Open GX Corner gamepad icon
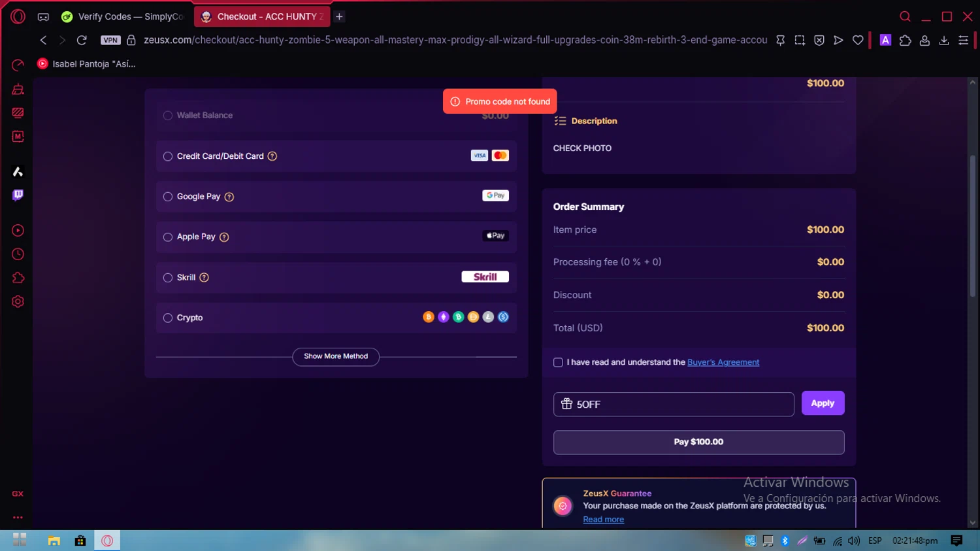 click(x=43, y=17)
